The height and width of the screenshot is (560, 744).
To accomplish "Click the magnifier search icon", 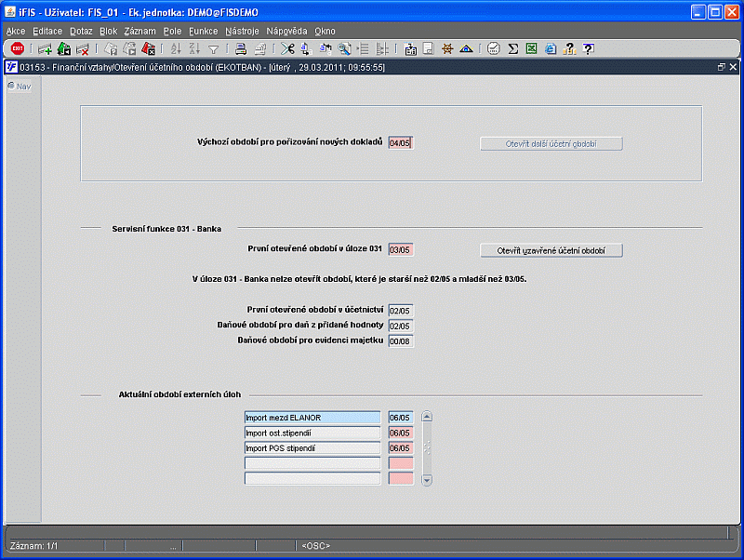I will click(345, 48).
